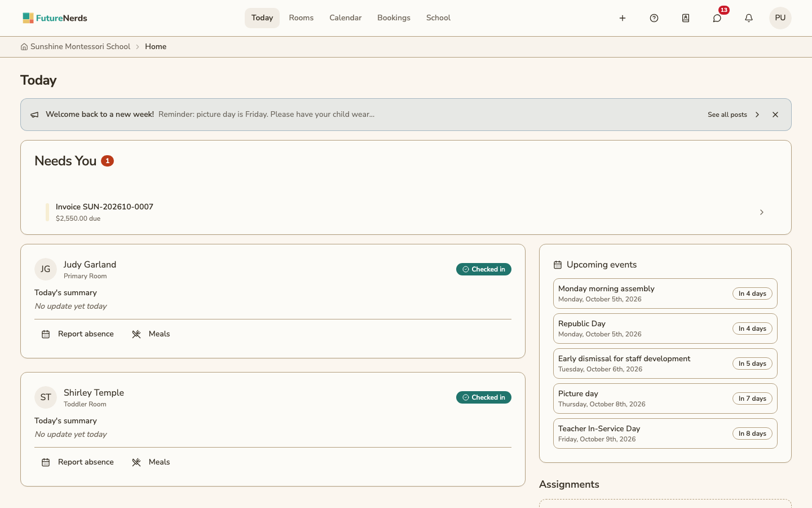Click the Shirley Temple name
The image size is (812, 508).
[x=94, y=393]
